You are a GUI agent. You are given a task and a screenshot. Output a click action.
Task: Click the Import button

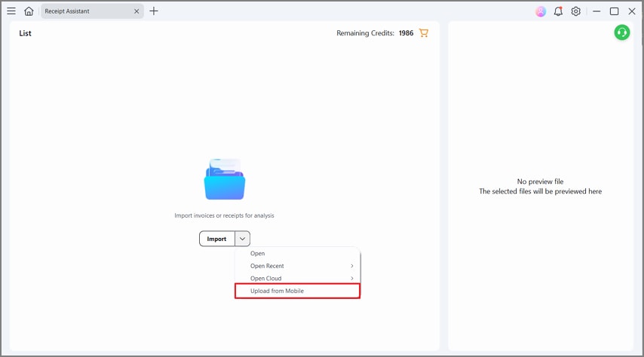tap(217, 239)
